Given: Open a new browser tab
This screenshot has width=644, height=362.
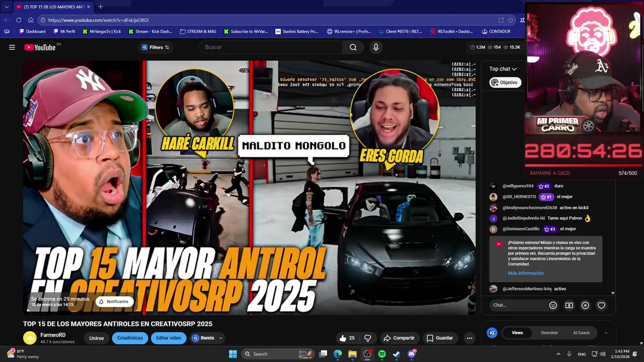Looking at the screenshot, I should pos(101,7).
